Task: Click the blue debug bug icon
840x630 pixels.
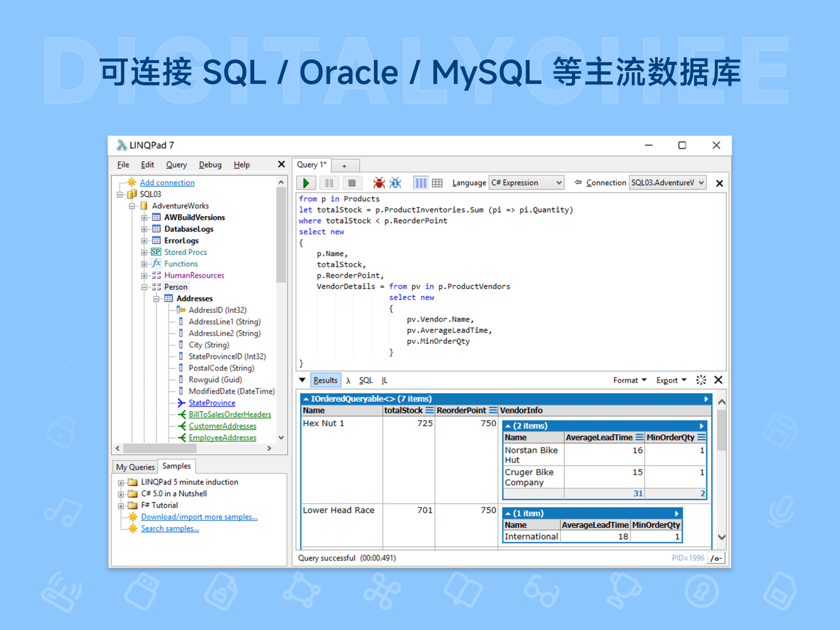Action: click(396, 182)
